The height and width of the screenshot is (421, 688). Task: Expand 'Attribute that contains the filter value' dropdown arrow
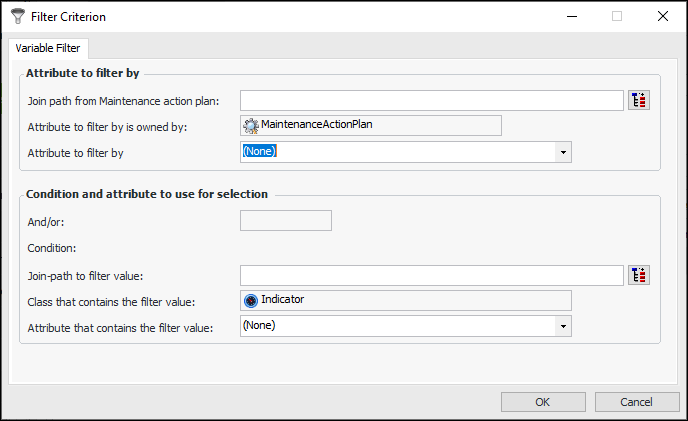coord(564,326)
